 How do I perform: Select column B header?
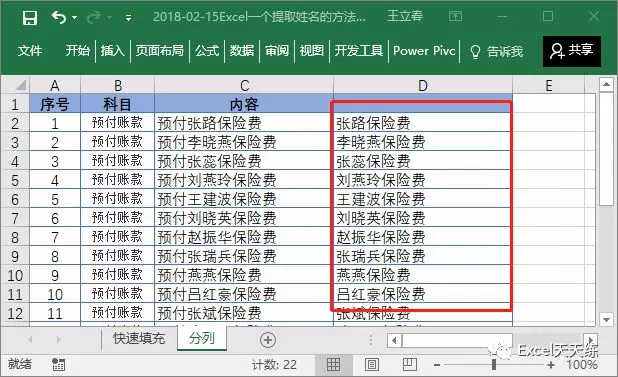click(117, 85)
